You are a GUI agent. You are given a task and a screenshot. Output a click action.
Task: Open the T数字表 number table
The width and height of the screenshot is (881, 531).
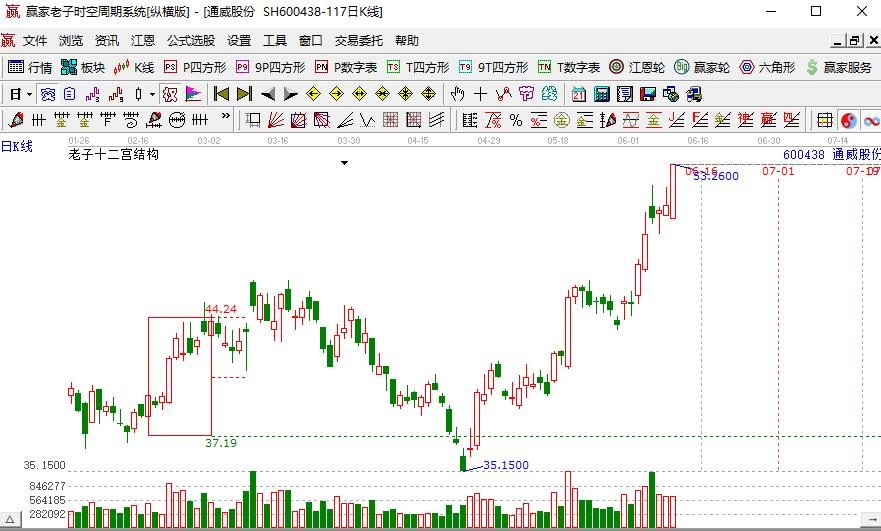pos(569,67)
